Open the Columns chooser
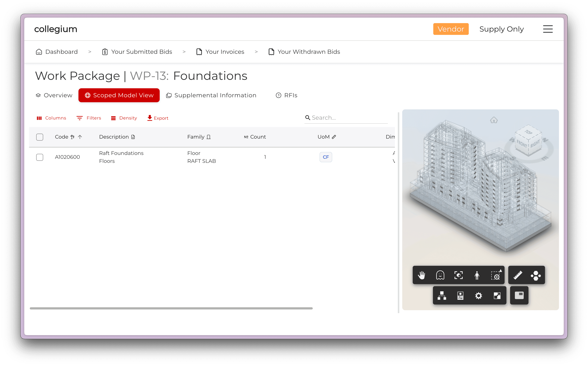The width and height of the screenshot is (588, 366). click(x=51, y=118)
